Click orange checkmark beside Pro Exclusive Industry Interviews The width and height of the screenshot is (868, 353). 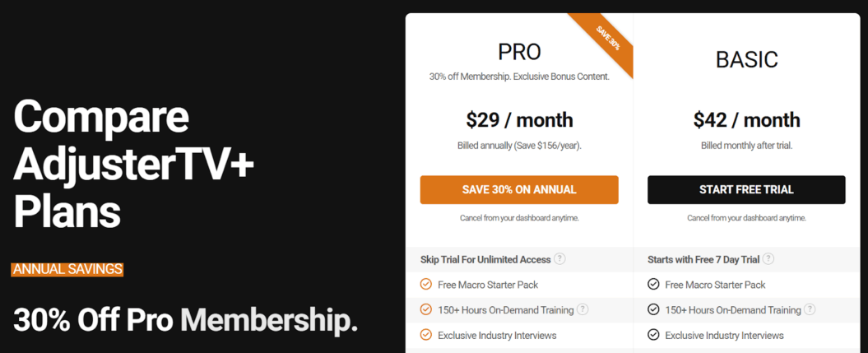click(x=425, y=335)
